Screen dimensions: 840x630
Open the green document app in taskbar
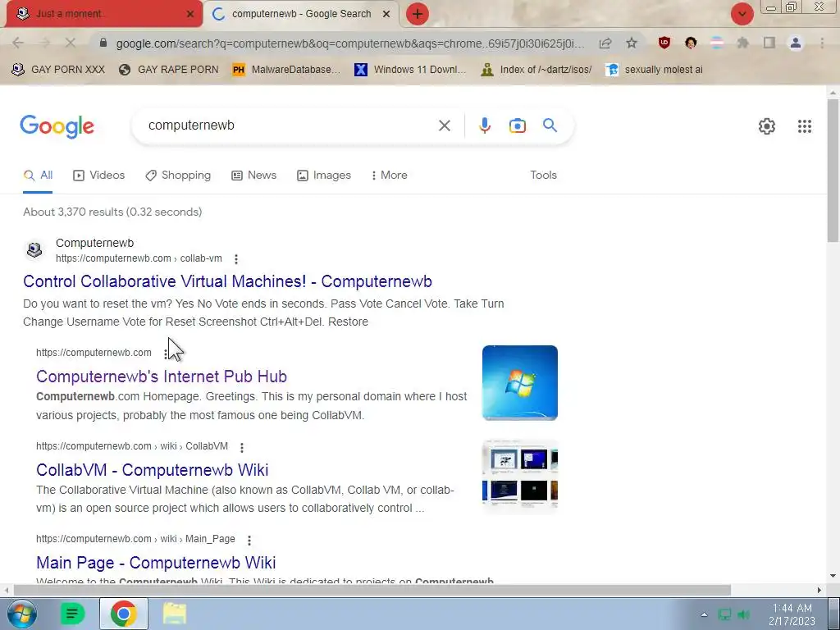point(72,614)
